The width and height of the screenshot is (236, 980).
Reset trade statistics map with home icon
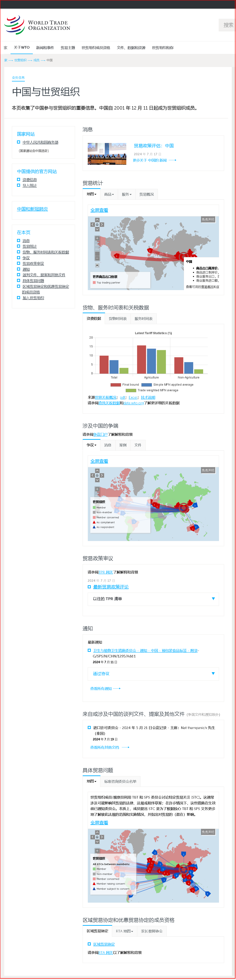97,224
